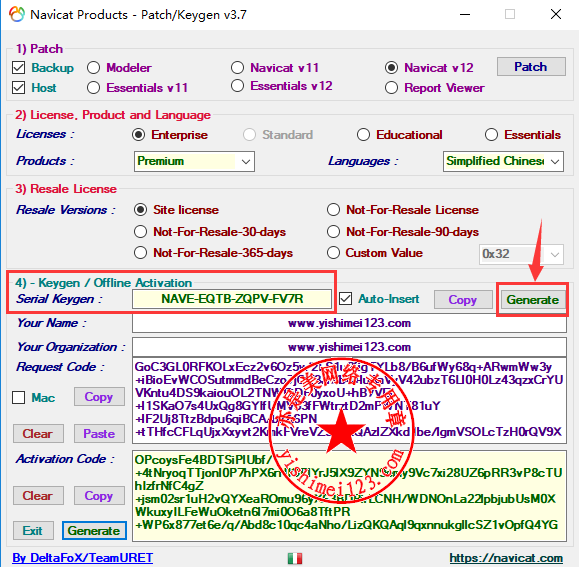The image size is (579, 567).
Task: Click the Navicat app icon in title bar
Action: (17, 14)
